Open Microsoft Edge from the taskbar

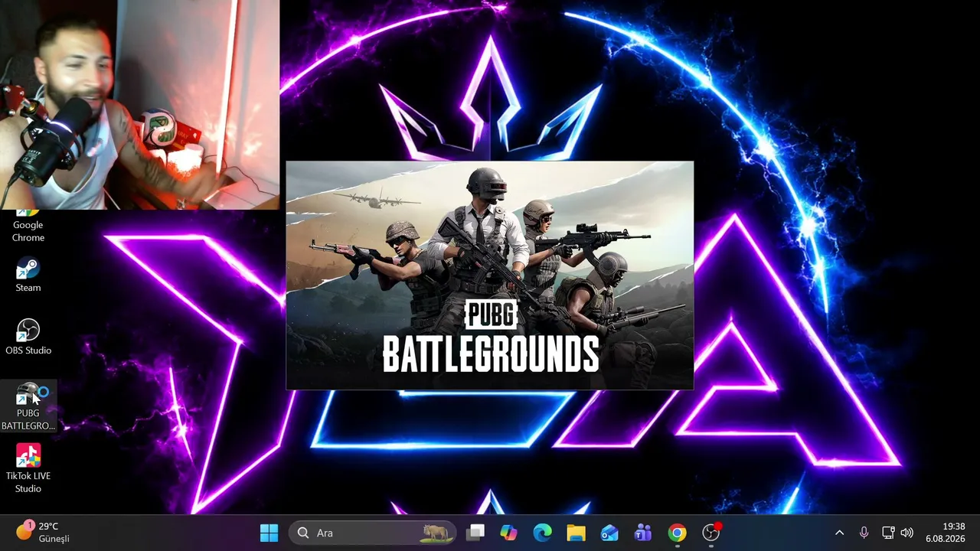pyautogui.click(x=542, y=533)
